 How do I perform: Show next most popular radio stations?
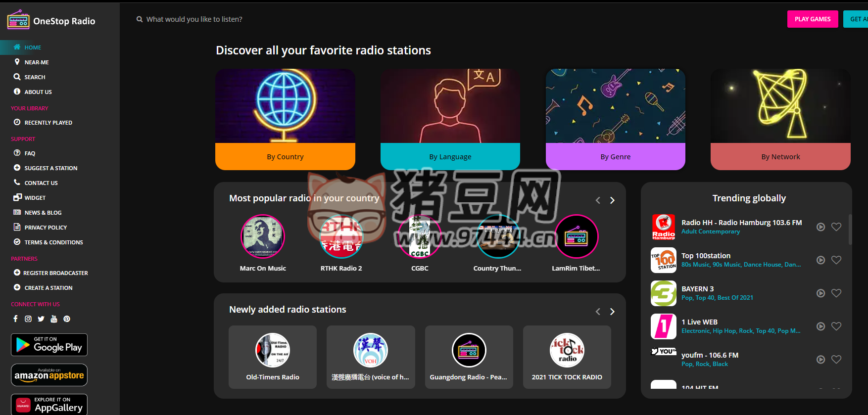point(612,200)
